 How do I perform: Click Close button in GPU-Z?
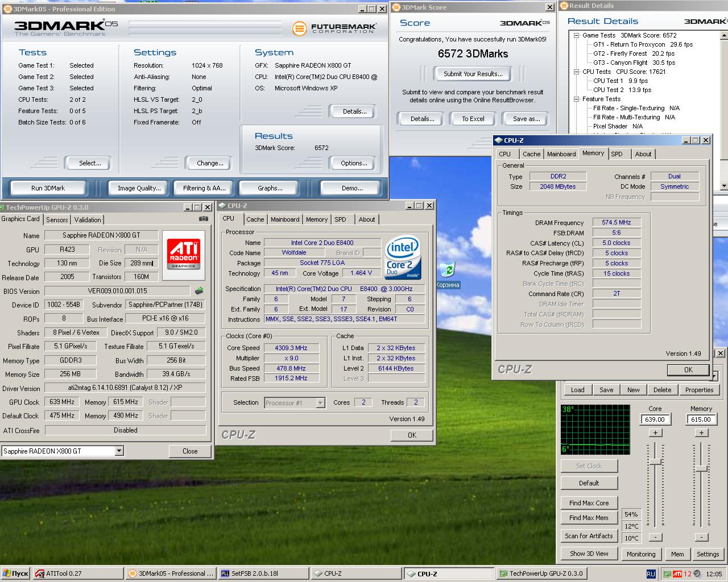pos(190,451)
